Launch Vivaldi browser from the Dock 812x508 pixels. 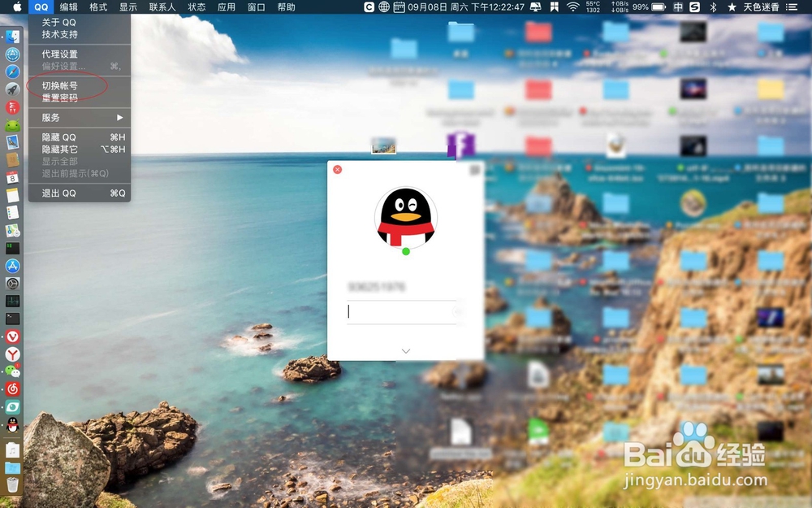[12, 336]
